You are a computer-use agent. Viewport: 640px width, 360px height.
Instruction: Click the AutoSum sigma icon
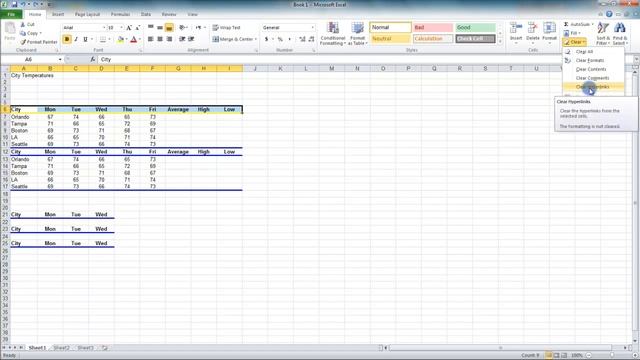pyautogui.click(x=567, y=24)
